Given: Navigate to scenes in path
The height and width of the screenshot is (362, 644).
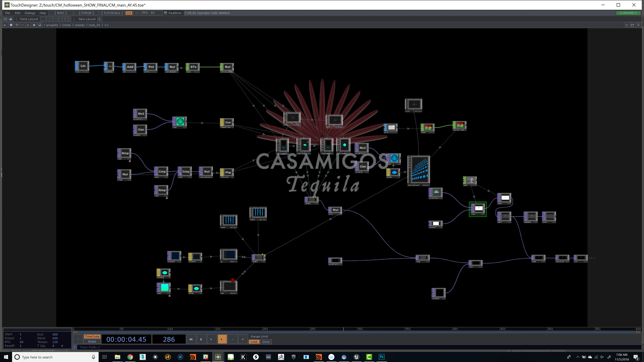Looking at the screenshot, I should click(x=80, y=25).
